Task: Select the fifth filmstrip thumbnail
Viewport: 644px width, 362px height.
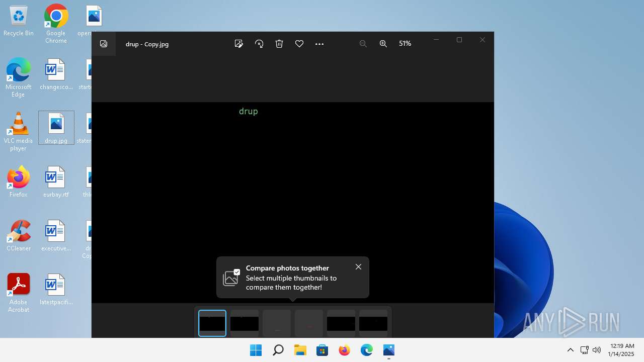Action: pos(341,323)
